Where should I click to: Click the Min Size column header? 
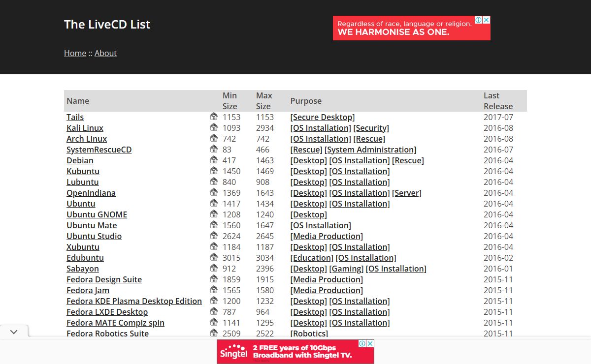pyautogui.click(x=230, y=101)
